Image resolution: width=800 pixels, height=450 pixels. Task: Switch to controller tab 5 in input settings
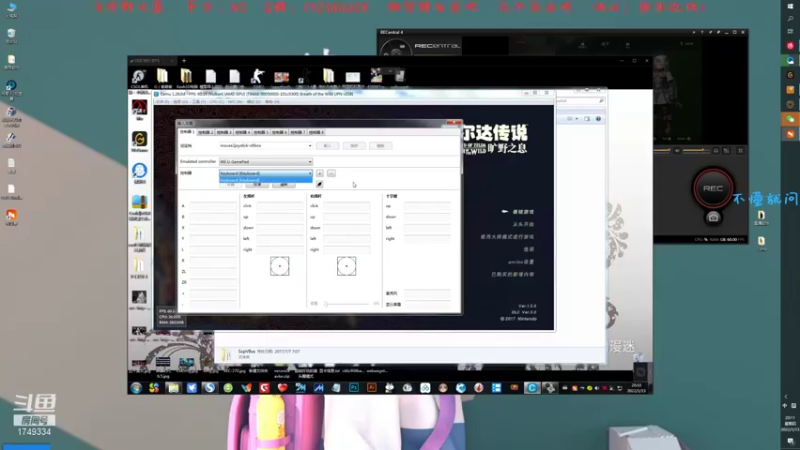(260, 132)
